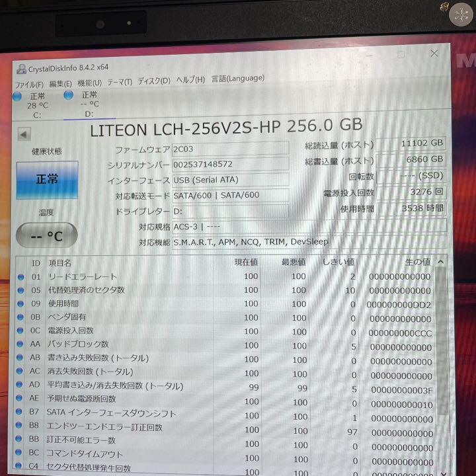The height and width of the screenshot is (476, 476).
Task: Open the 編集(E) menu
Action: pyautogui.click(x=60, y=83)
